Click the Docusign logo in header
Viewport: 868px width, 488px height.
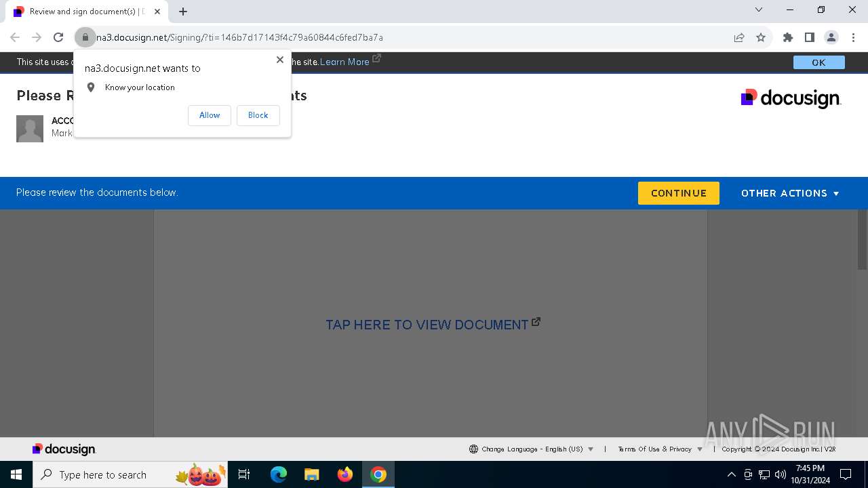791,98
